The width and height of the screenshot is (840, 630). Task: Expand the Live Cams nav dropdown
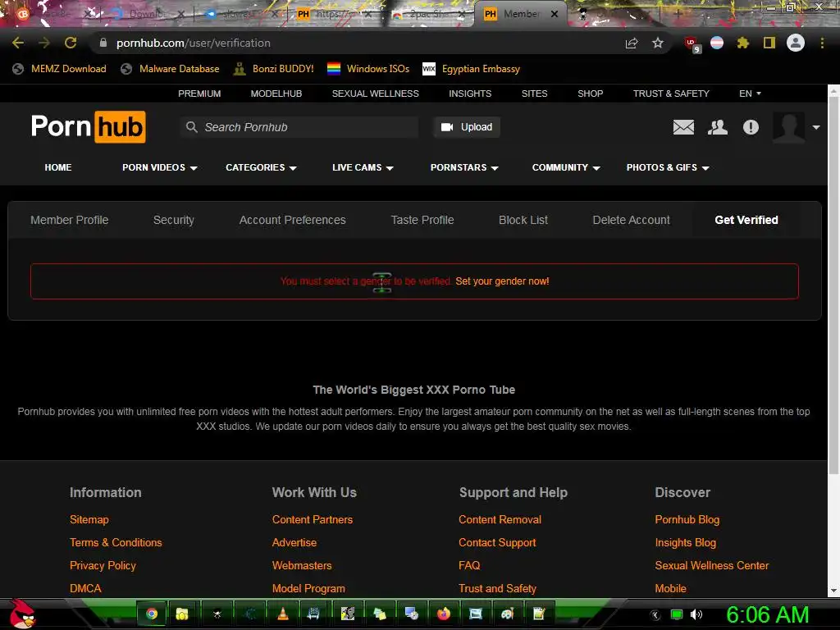tap(363, 167)
